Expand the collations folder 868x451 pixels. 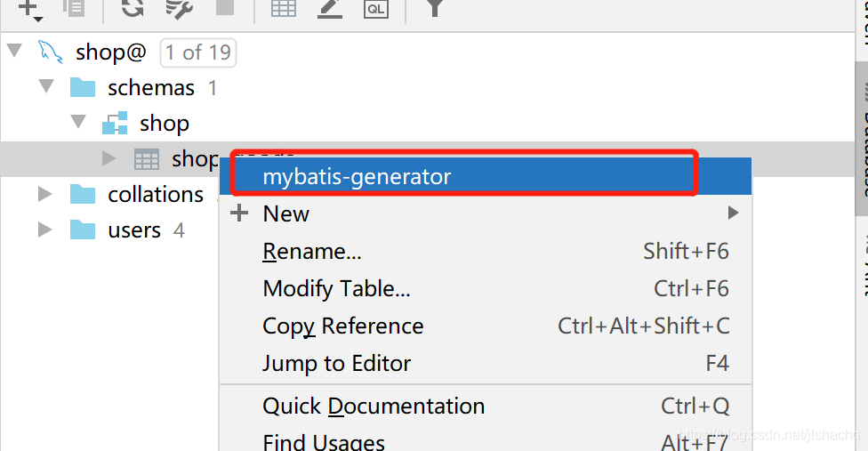point(45,194)
